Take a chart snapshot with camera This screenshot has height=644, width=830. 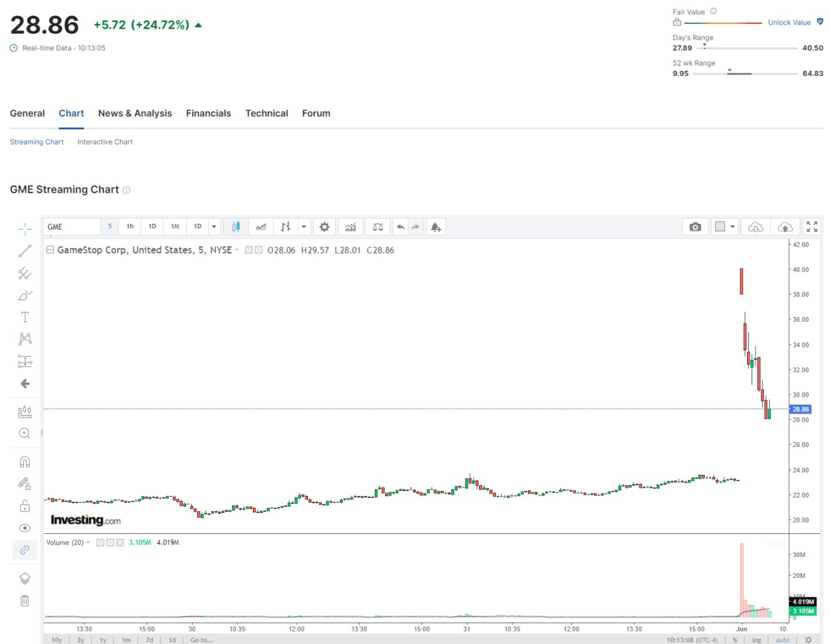[695, 227]
